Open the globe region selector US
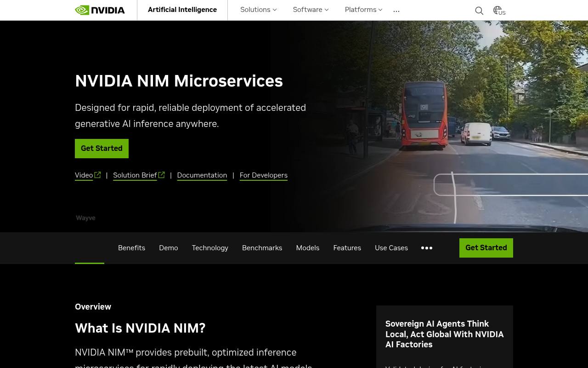This screenshot has width=588, height=368. click(499, 11)
